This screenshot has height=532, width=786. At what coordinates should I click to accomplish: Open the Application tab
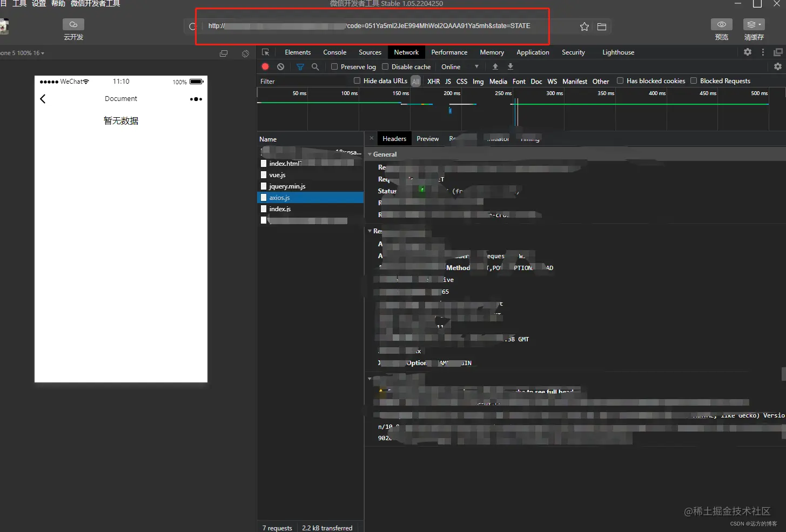(533, 52)
